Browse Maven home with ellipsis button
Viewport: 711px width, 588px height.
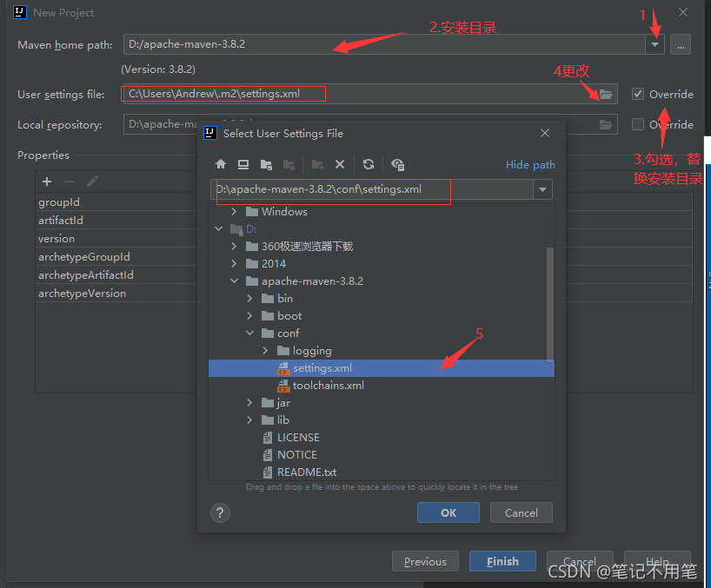[x=681, y=44]
